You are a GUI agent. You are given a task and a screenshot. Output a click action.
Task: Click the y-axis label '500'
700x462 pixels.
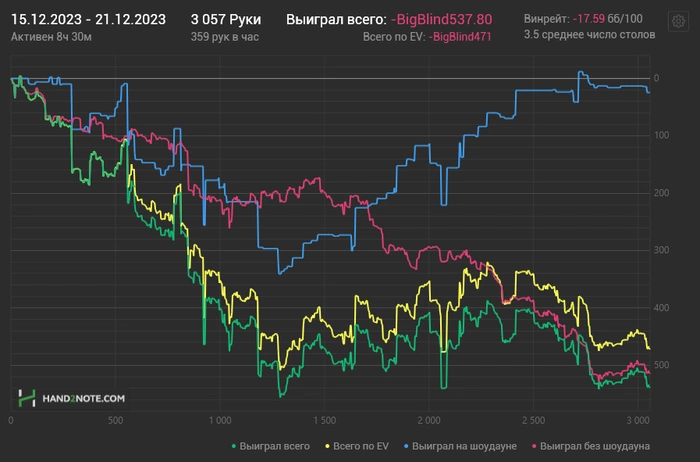tap(661, 365)
